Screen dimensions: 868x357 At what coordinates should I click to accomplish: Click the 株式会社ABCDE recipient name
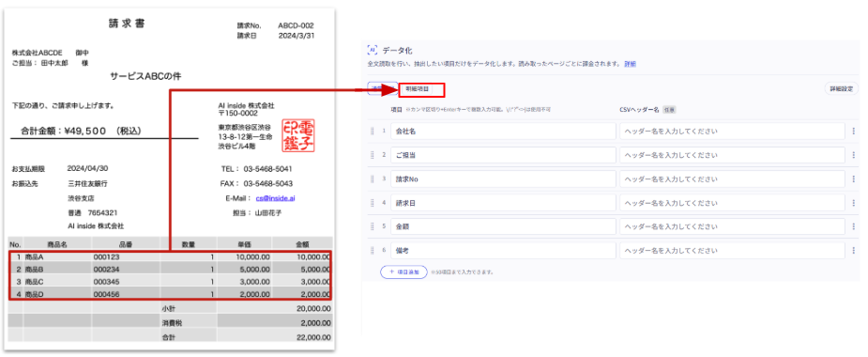pos(38,53)
